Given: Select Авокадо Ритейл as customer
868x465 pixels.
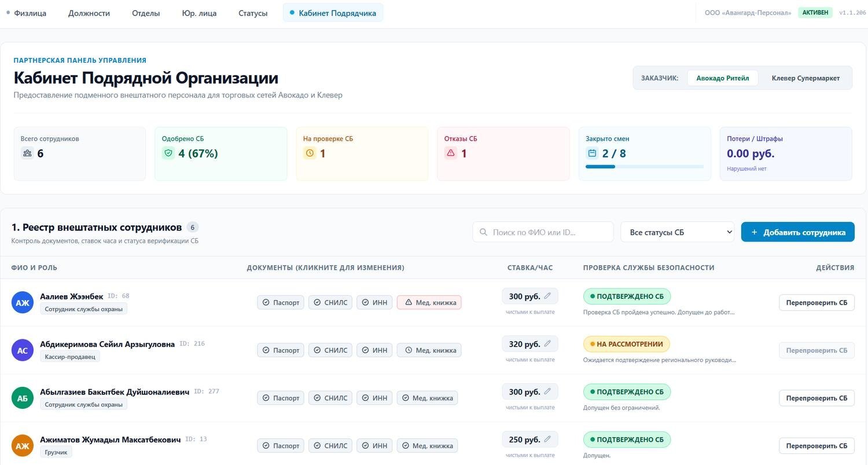Looking at the screenshot, I should coord(723,78).
